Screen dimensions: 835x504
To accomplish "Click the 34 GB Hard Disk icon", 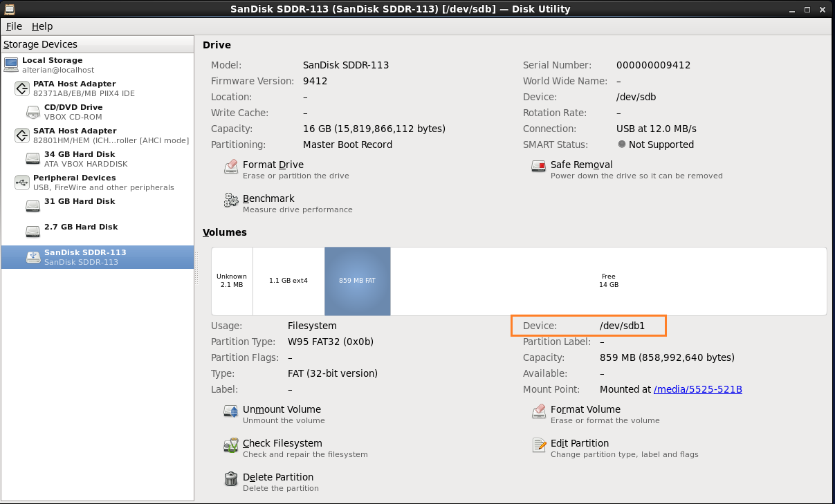I will point(33,159).
